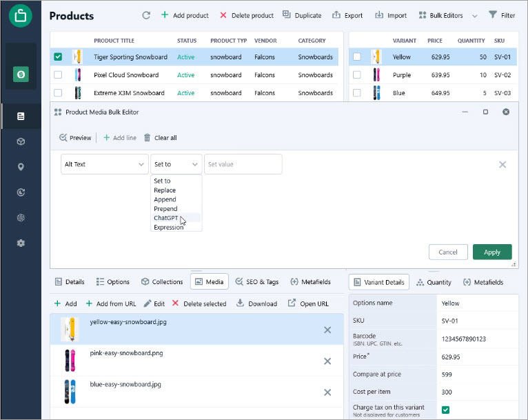Select the pink-easy-snowboard.png thumbnail
Screen dimensions: 528x420
(x=70, y=361)
